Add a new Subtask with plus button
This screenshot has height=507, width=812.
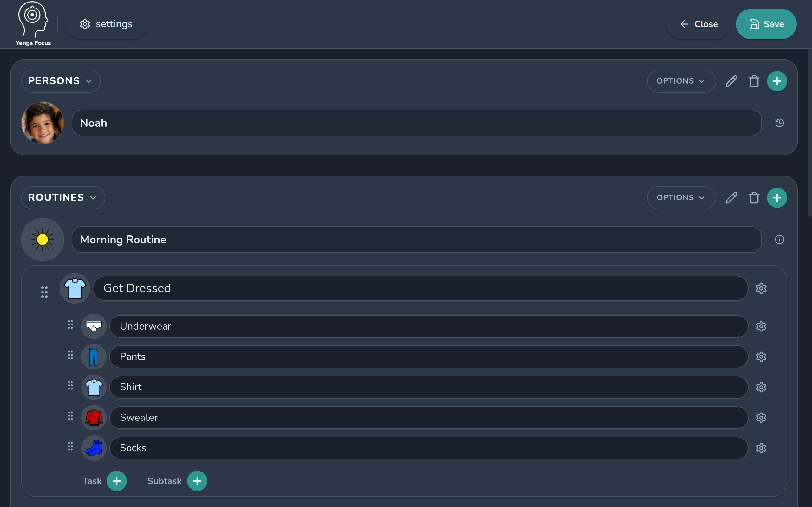click(197, 481)
